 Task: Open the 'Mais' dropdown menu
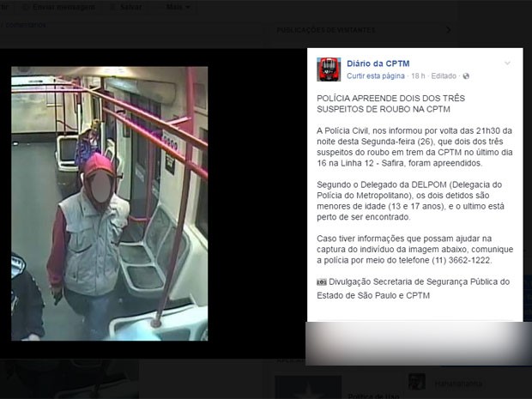tap(178, 7)
